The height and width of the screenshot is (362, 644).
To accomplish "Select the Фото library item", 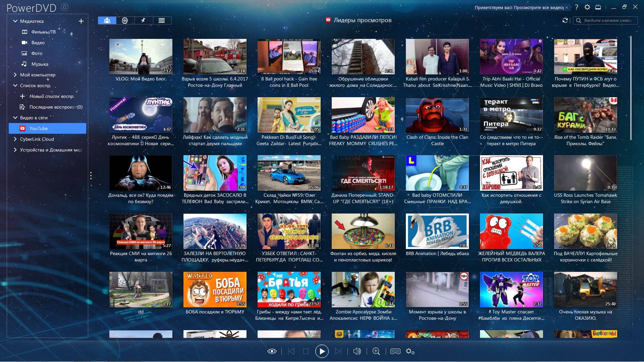I will click(x=37, y=53).
